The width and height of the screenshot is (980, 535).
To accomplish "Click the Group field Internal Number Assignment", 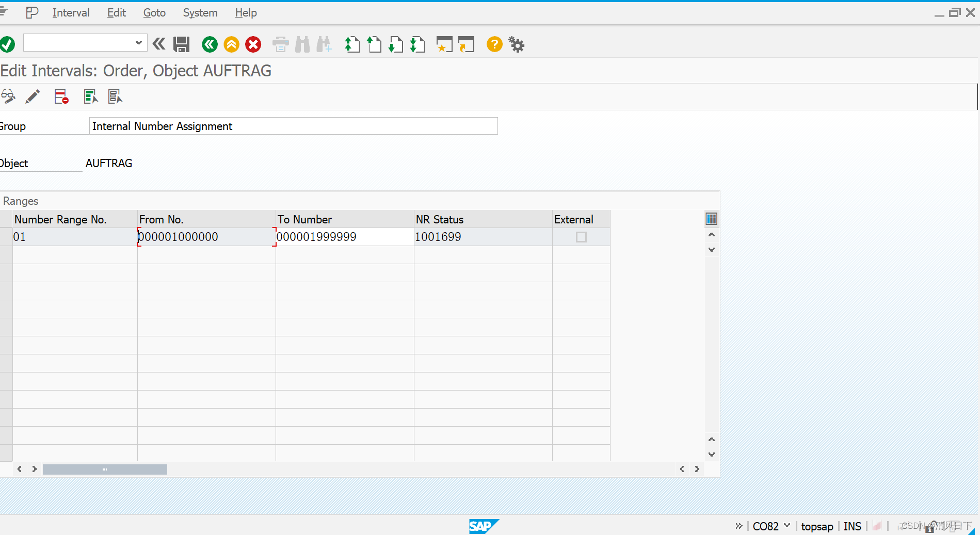I will tap(293, 126).
